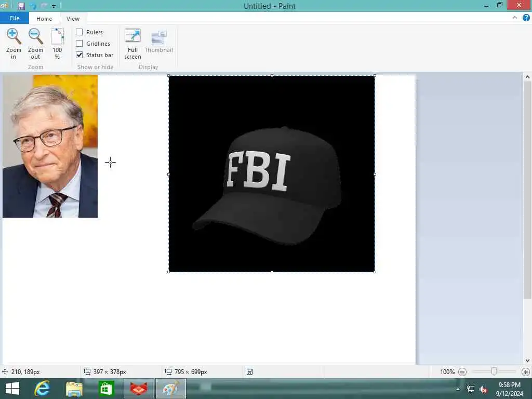
Task: Click the '100%' zoom level text
Action: point(447,372)
